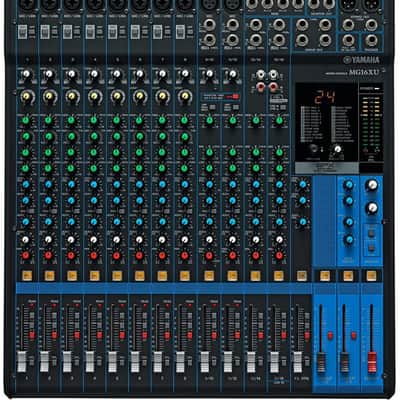Click the green HIGH EQ knob on channel 6

[x=139, y=120]
